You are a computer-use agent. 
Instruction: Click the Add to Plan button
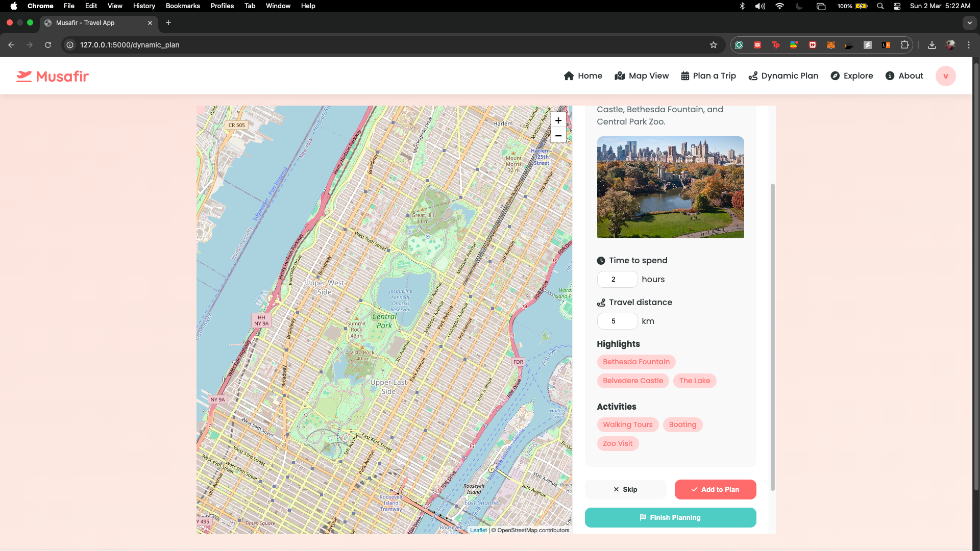pos(715,490)
